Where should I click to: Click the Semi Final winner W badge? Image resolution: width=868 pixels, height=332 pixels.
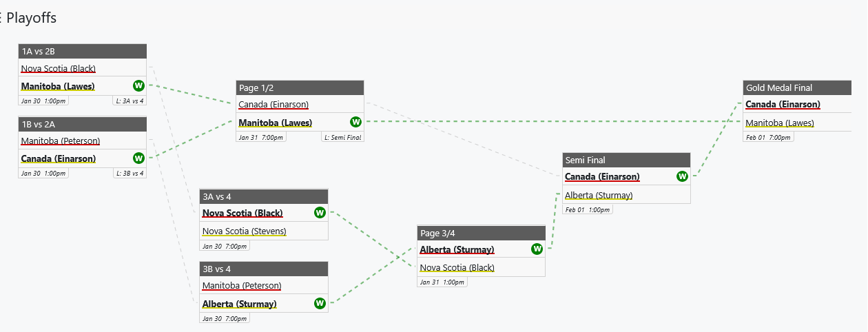(682, 176)
